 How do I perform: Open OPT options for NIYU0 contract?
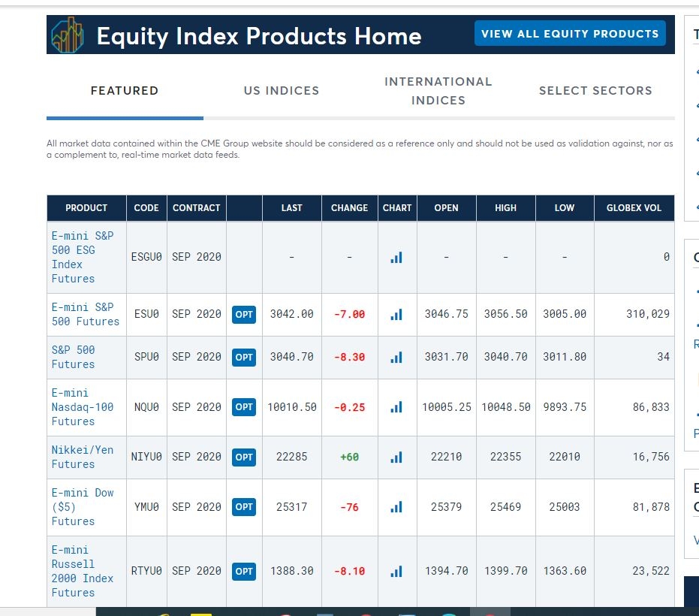(x=244, y=457)
